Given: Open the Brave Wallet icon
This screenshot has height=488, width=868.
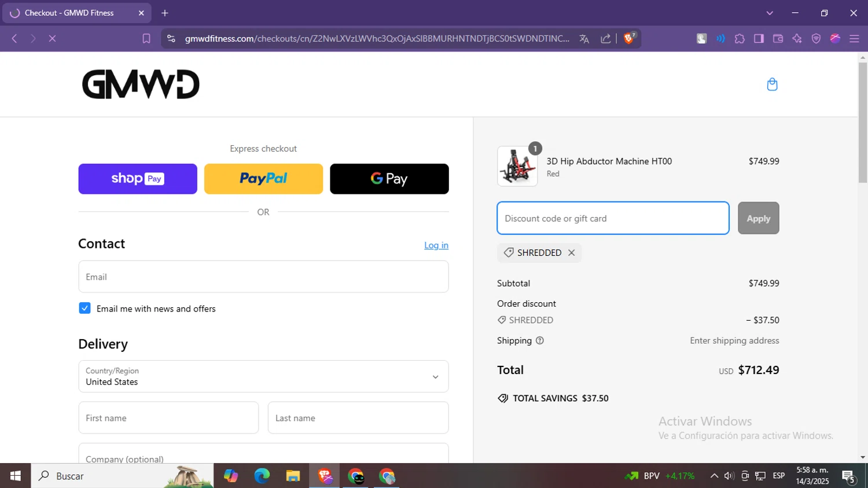Looking at the screenshot, I should point(778,39).
